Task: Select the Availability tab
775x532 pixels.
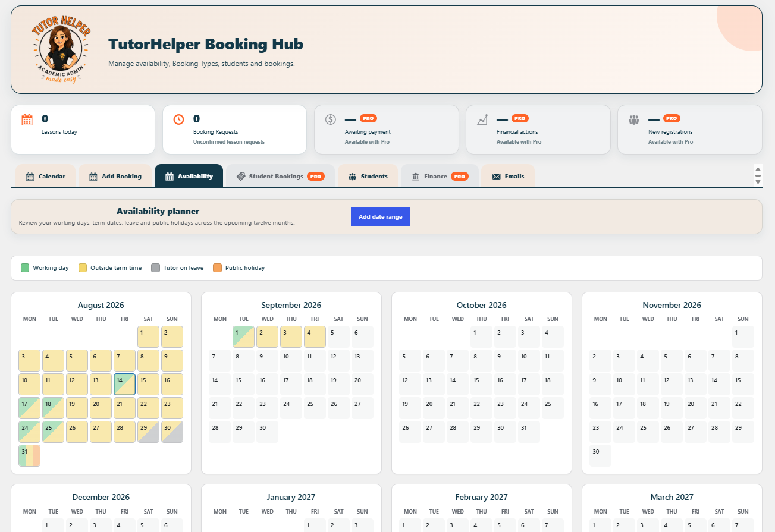Action: click(x=189, y=176)
